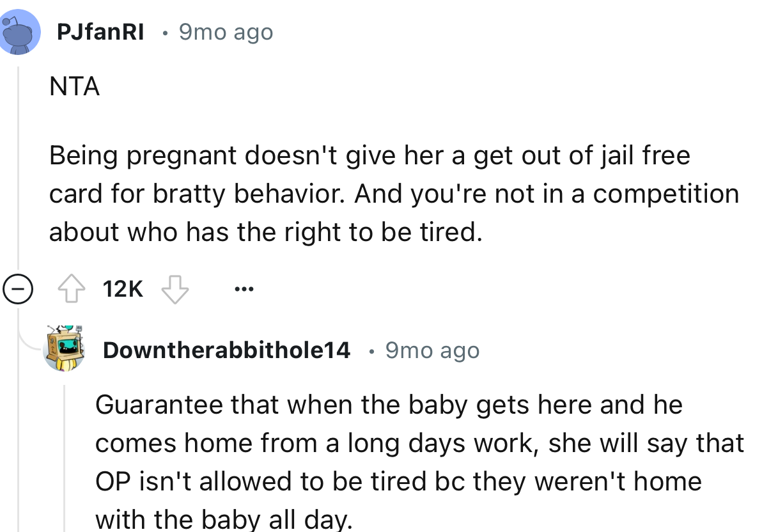Visit Downtherabbithole14's profile
Image resolution: width=762 pixels, height=532 pixels.
[227, 350]
